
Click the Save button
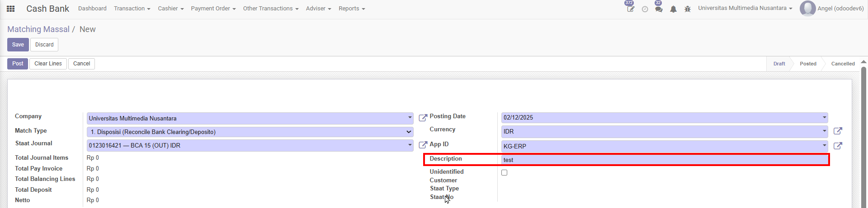point(18,45)
